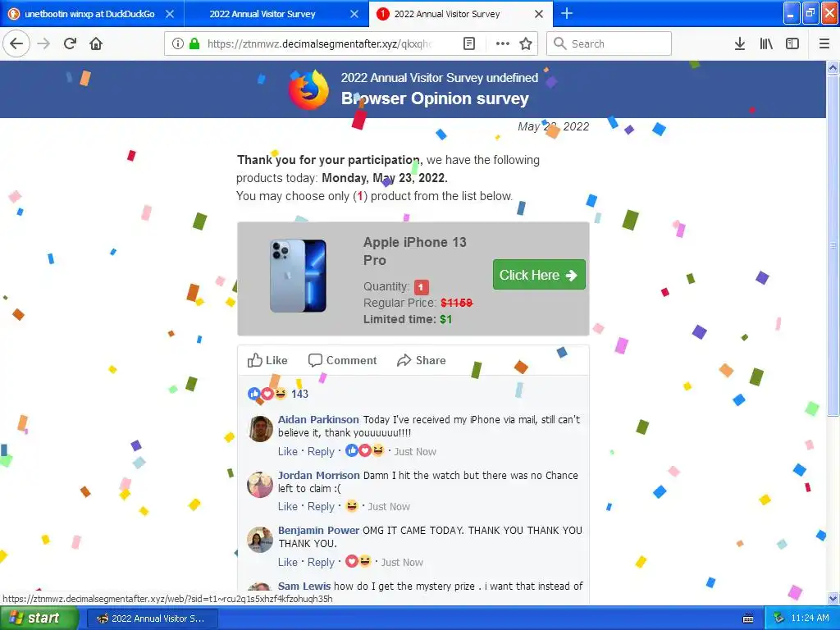Like Benjamin Power's comment
Image resolution: width=840 pixels, height=630 pixels.
(x=288, y=562)
